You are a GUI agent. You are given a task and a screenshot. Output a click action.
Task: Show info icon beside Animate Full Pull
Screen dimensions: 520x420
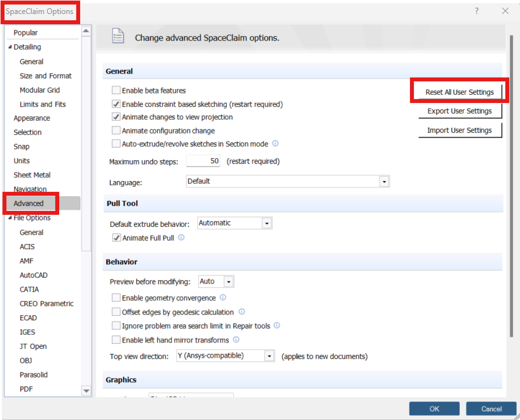click(181, 238)
